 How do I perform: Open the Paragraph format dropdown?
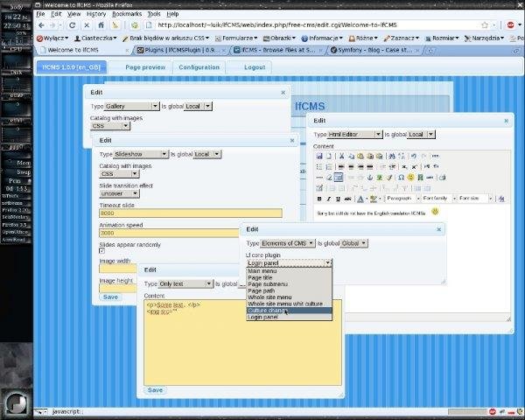(x=402, y=199)
